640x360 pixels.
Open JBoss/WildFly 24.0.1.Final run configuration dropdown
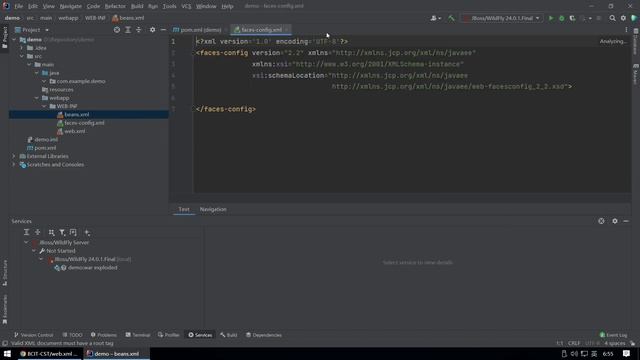point(503,18)
